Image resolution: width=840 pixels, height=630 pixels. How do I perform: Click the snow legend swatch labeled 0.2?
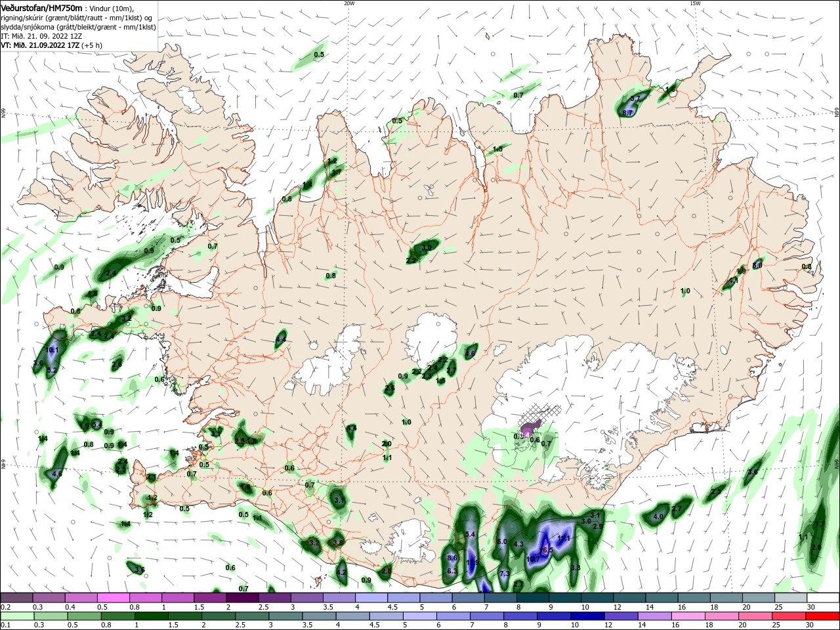click(x=16, y=598)
